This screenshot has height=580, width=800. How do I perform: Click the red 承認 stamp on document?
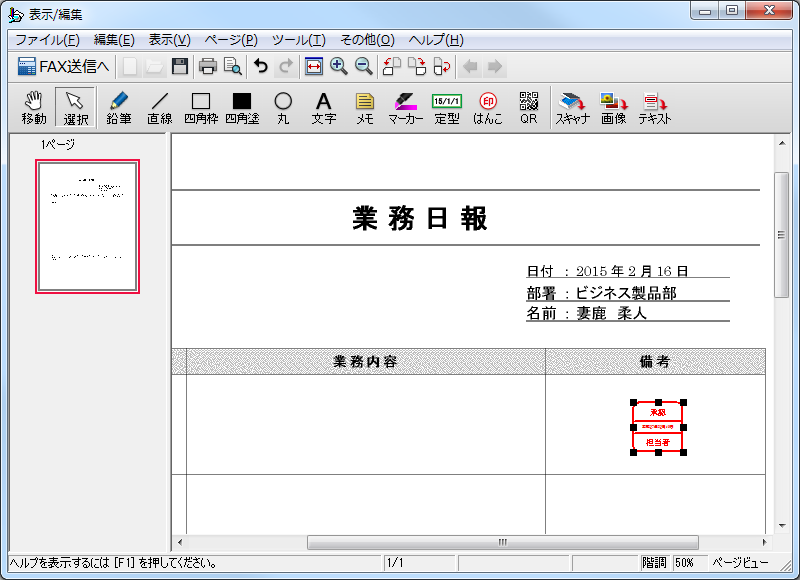point(658,427)
